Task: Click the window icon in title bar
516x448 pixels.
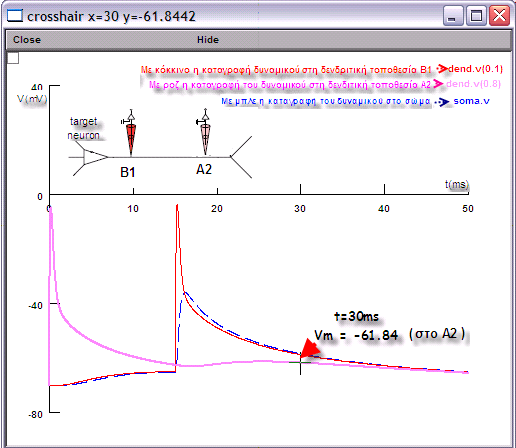Action: (15, 15)
